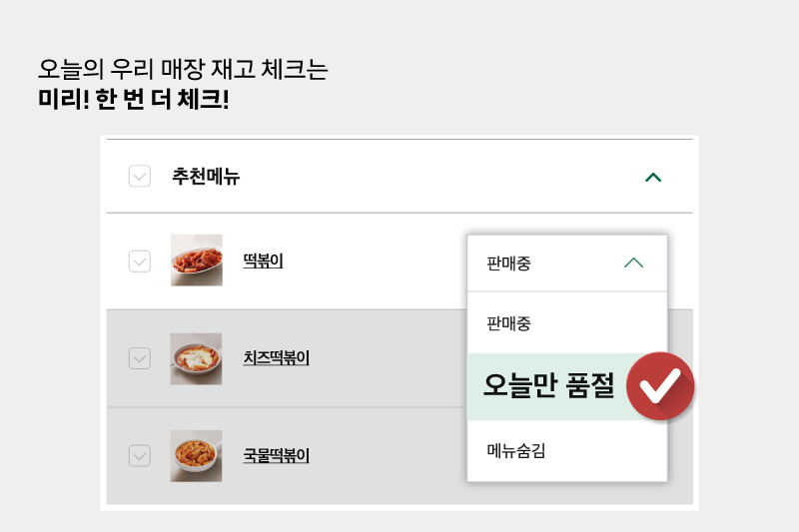This screenshot has height=532, width=799.
Task: Collapse 추천메뉴 section with green chevron
Action: click(653, 177)
